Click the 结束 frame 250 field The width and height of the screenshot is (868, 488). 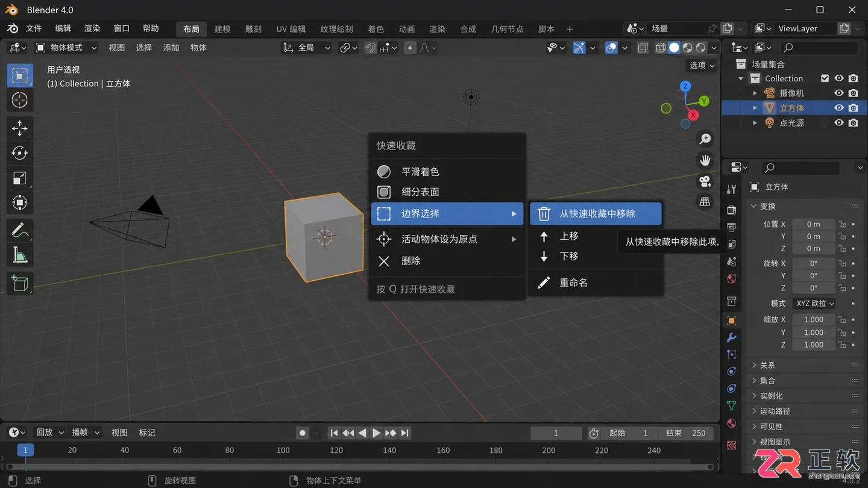[x=686, y=433]
